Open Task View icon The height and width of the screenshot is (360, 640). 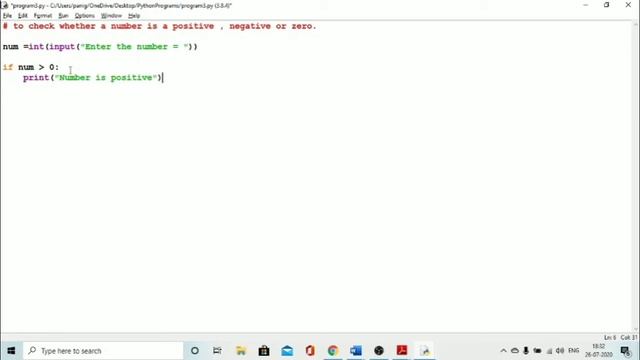217,351
